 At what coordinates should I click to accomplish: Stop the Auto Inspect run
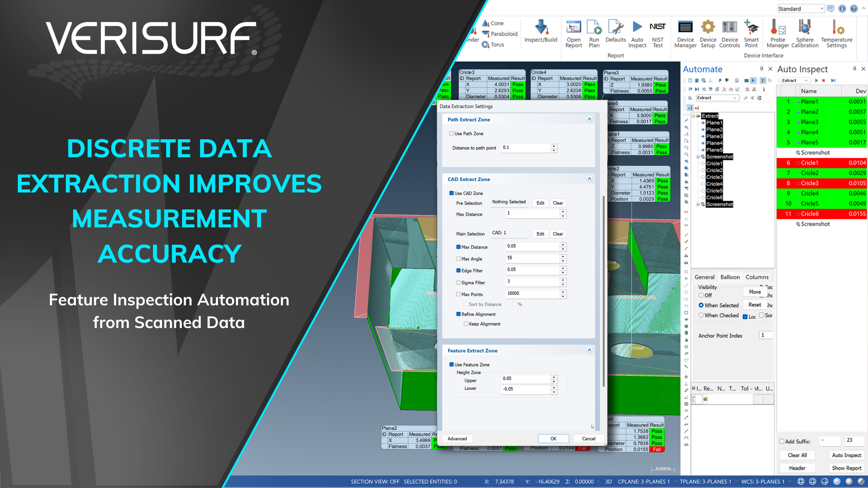(824, 80)
